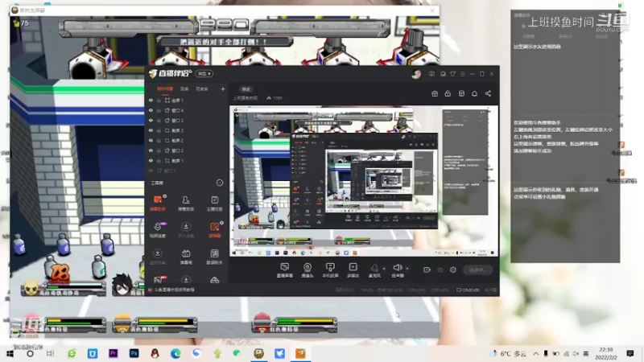644x362 pixels.
Task: Show hidden tray icons chevron
Action: tap(536, 353)
